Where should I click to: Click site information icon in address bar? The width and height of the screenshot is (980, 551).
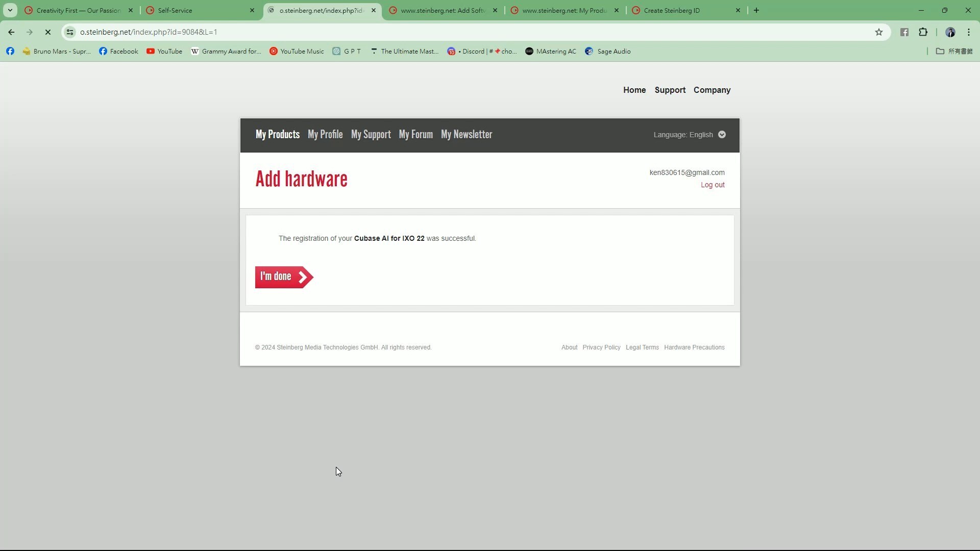[x=70, y=32]
